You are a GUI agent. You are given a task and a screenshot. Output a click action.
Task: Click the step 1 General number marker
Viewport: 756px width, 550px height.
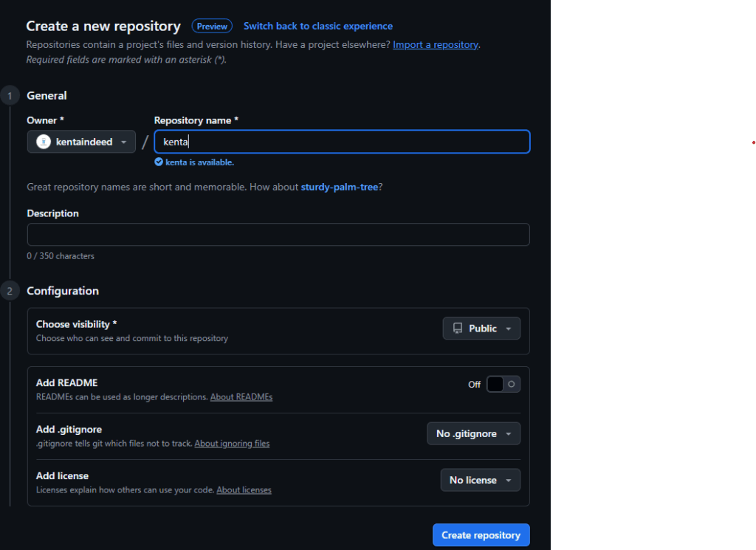[10, 95]
